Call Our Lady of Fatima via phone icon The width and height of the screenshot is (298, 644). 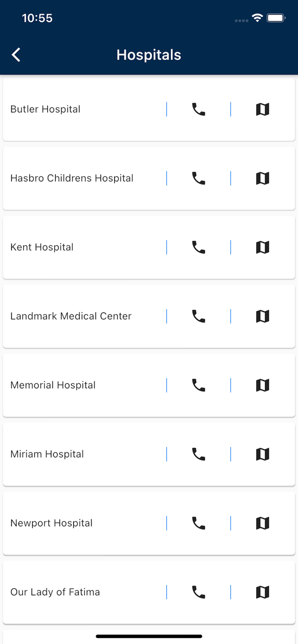click(198, 592)
